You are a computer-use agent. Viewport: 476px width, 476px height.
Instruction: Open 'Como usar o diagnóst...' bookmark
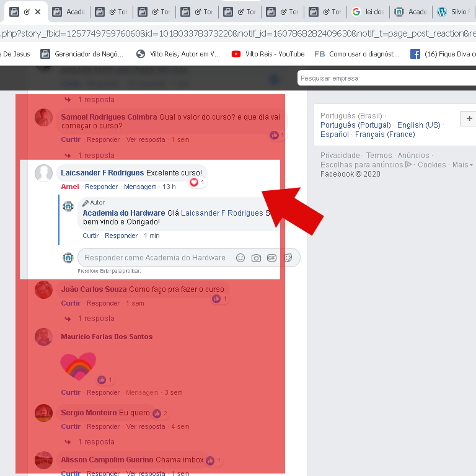coord(357,54)
